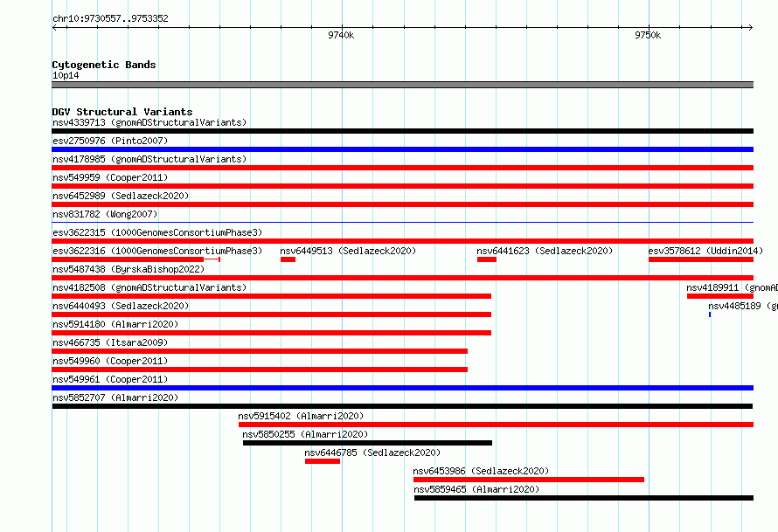Viewport: 778px width, 532px height.
Task: Click the 10p14 band name text
Action: pos(66,75)
